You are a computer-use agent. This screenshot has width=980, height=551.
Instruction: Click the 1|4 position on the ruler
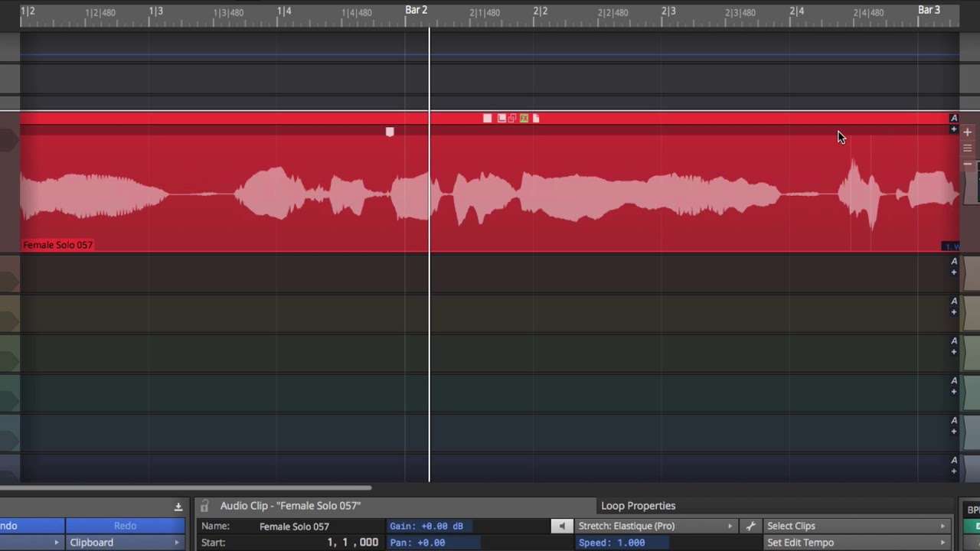284,11
